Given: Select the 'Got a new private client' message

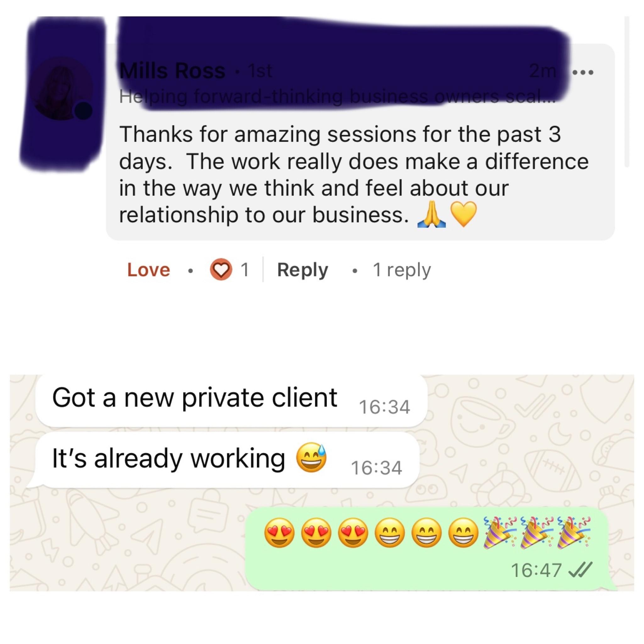Looking at the screenshot, I should pyautogui.click(x=231, y=401).
